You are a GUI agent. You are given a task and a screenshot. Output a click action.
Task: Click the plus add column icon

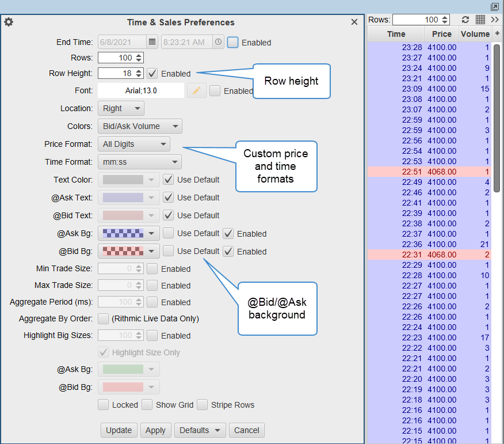click(x=497, y=34)
